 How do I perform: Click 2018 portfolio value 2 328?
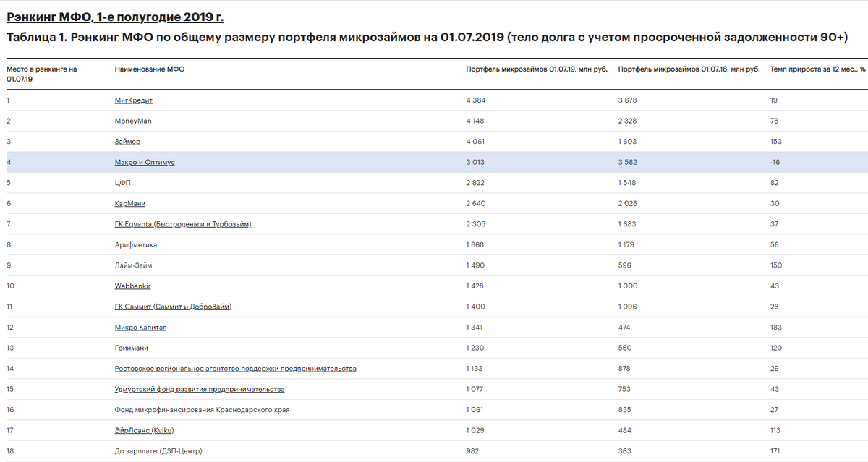[629, 121]
